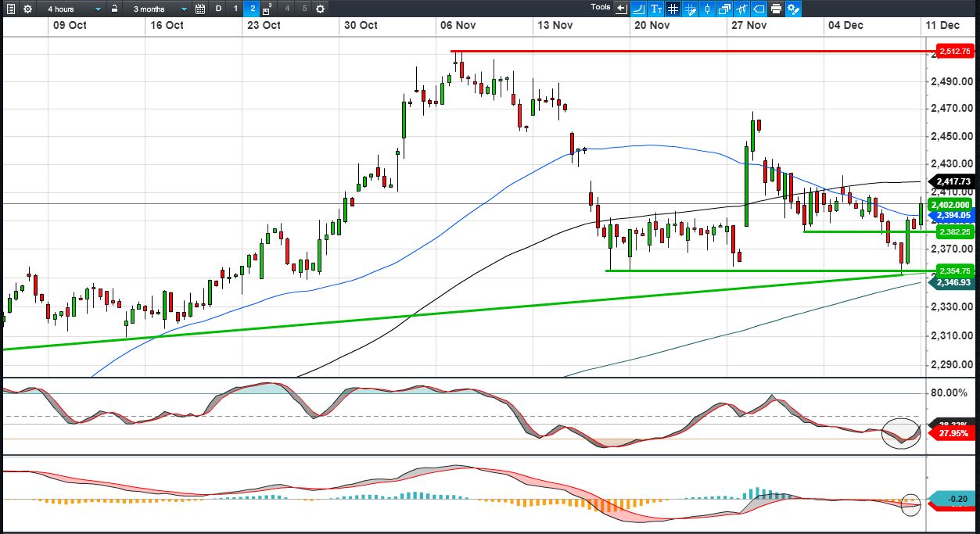The height and width of the screenshot is (534, 980).
Task: Open the calendar date picker
Action: tap(200, 9)
